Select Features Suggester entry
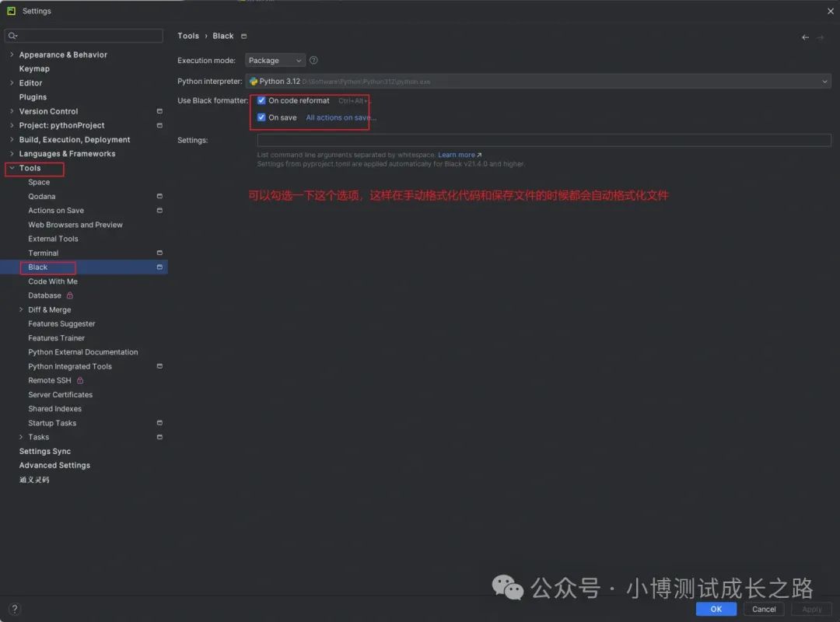The width and height of the screenshot is (840, 622). tap(61, 323)
